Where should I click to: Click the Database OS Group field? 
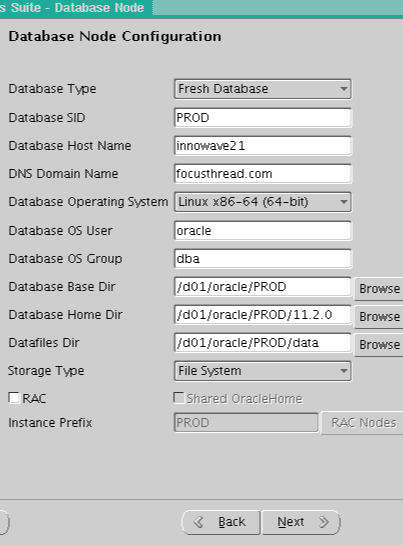click(x=263, y=259)
